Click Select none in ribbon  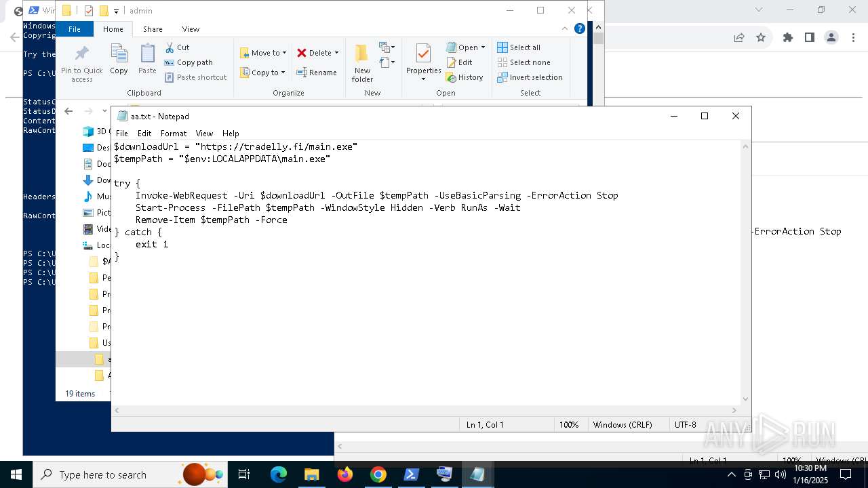524,62
